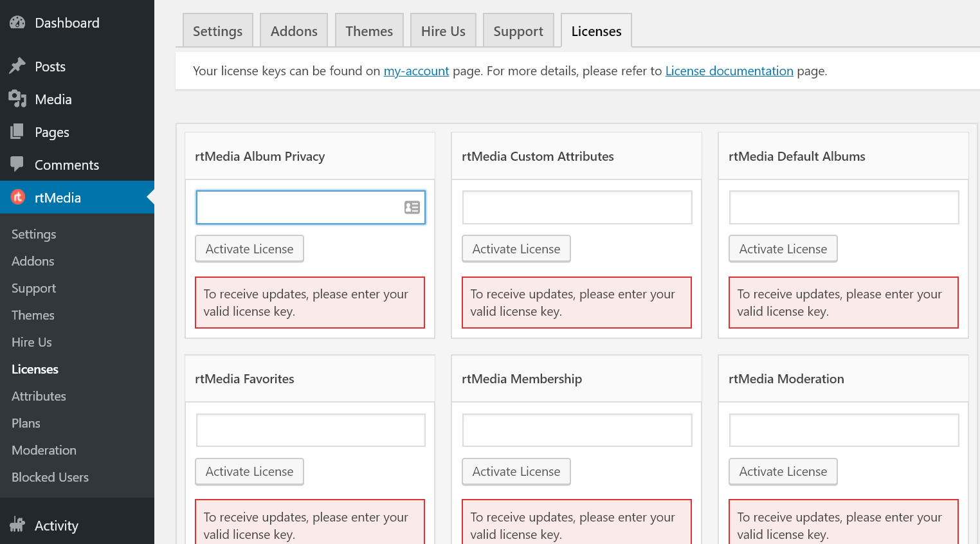The image size is (980, 544).
Task: Click the Media library icon
Action: [15, 99]
